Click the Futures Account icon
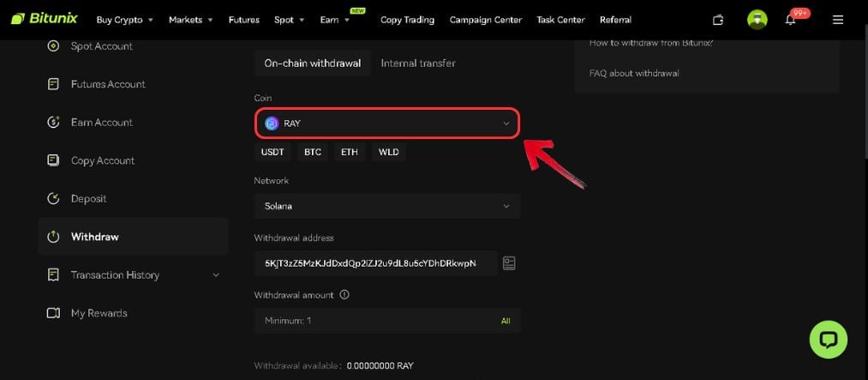This screenshot has width=868, height=380. pos(53,84)
